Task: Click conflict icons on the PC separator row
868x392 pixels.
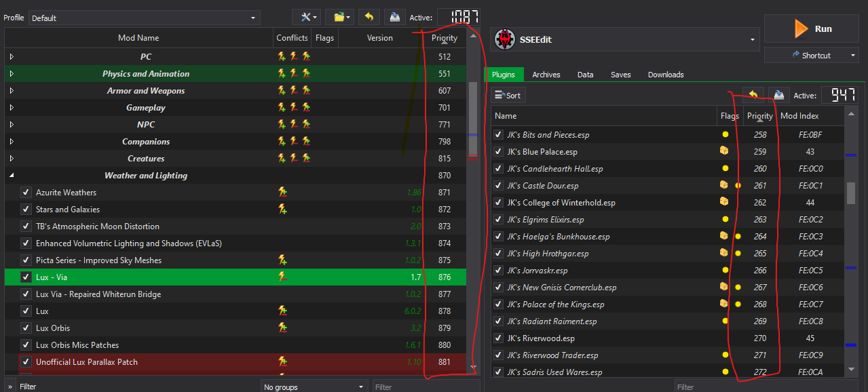Action: [x=294, y=57]
